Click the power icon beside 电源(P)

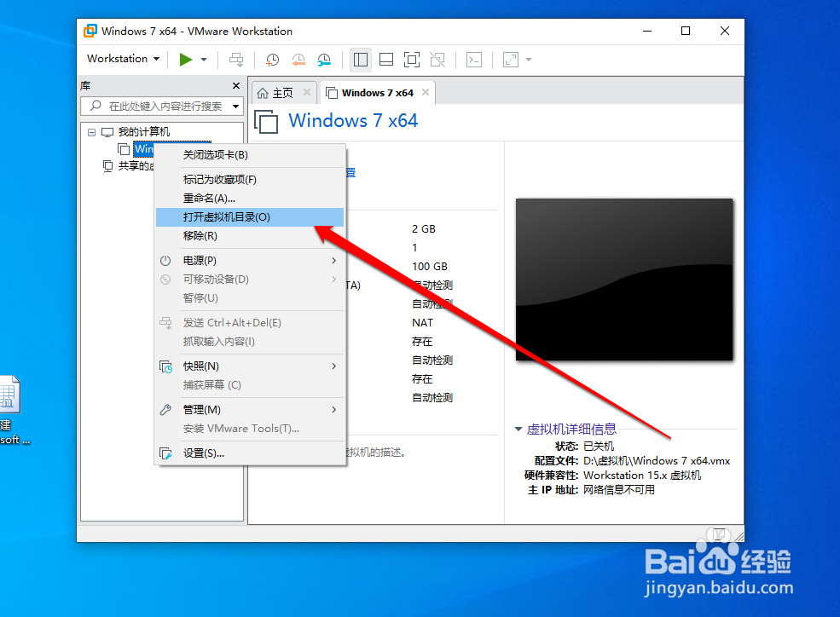pos(165,261)
